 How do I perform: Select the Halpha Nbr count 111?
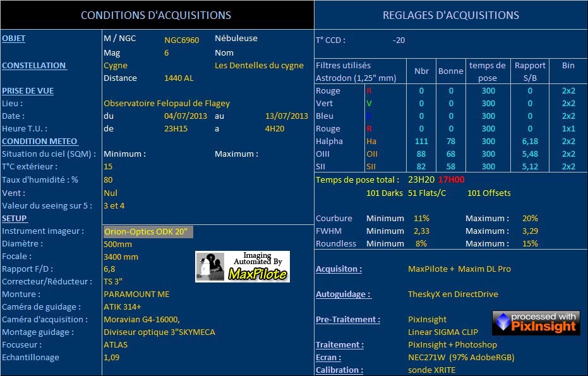[x=421, y=142]
